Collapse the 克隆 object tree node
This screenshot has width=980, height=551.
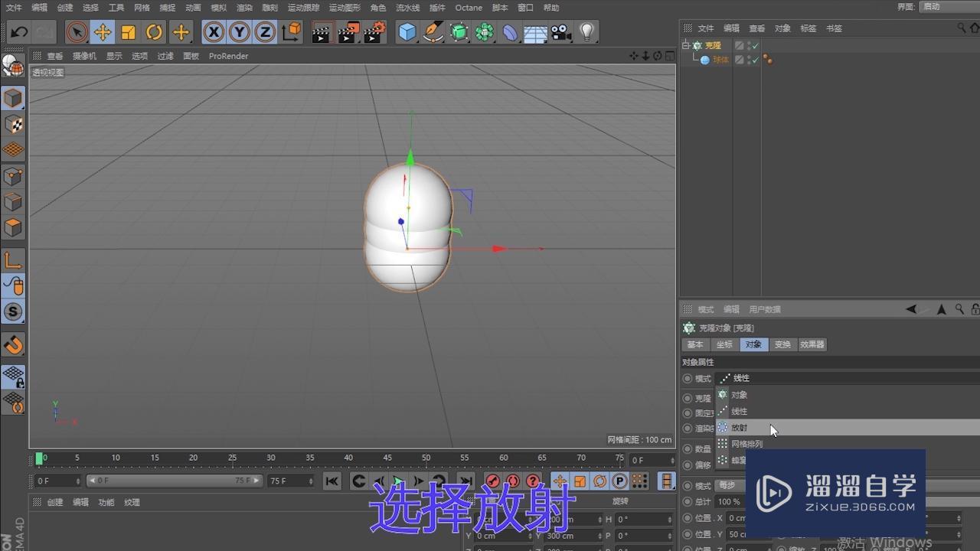point(686,46)
